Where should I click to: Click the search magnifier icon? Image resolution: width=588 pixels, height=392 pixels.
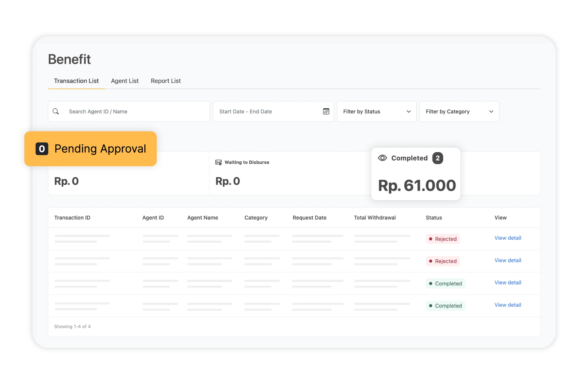56,111
